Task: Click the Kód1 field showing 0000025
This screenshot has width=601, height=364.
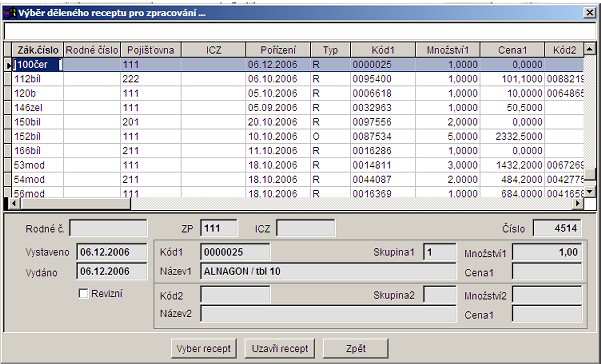Action: pos(235,252)
